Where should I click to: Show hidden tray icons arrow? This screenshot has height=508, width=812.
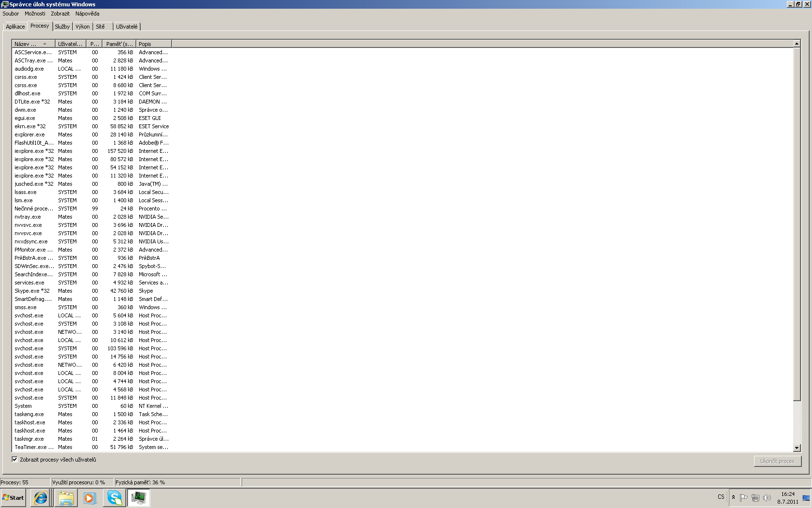(x=733, y=497)
